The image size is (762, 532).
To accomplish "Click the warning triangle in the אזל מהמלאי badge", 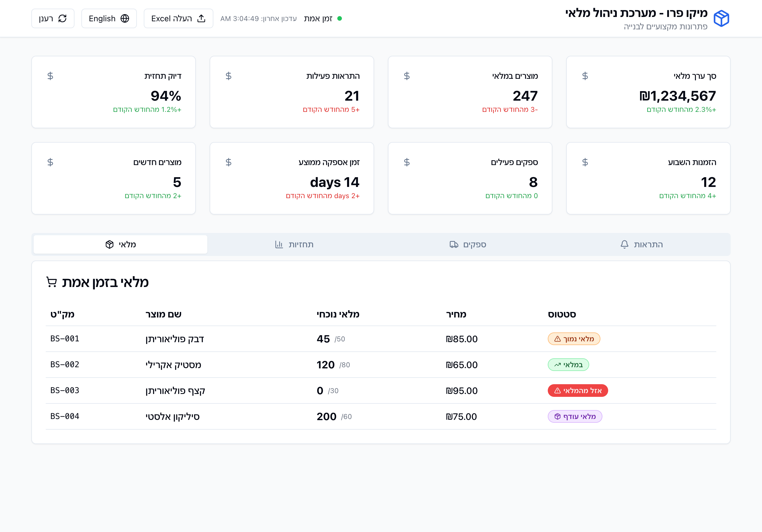I will (558, 391).
